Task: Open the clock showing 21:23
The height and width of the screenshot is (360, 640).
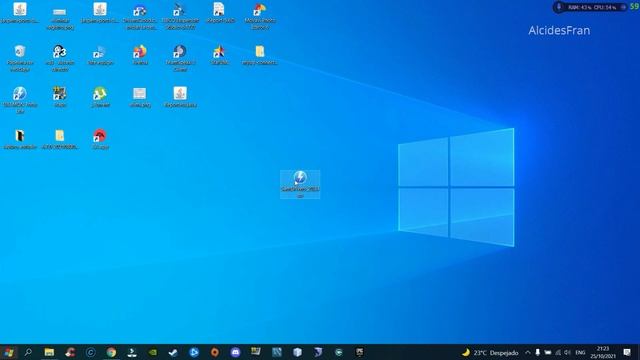Action: tap(603, 352)
